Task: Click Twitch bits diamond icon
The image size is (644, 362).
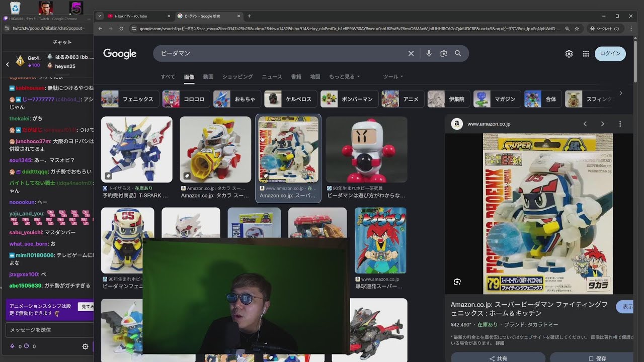Action: (13, 346)
